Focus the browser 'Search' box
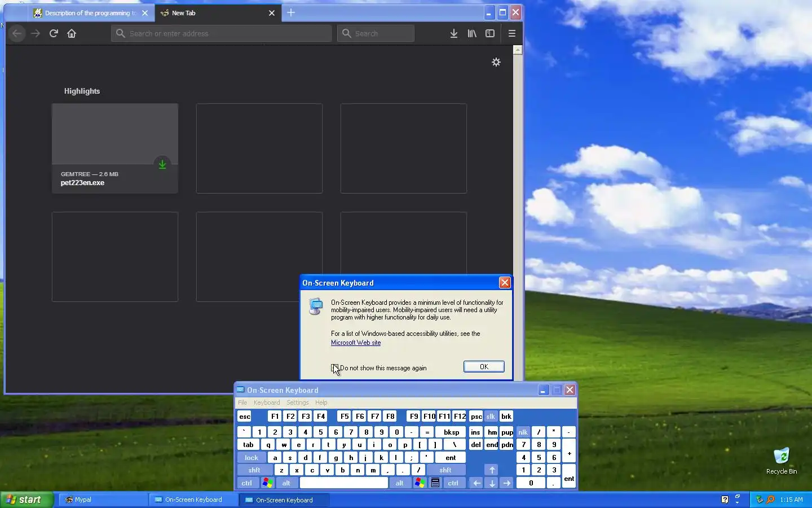Screen dimensions: 812x508 click(x=376, y=33)
